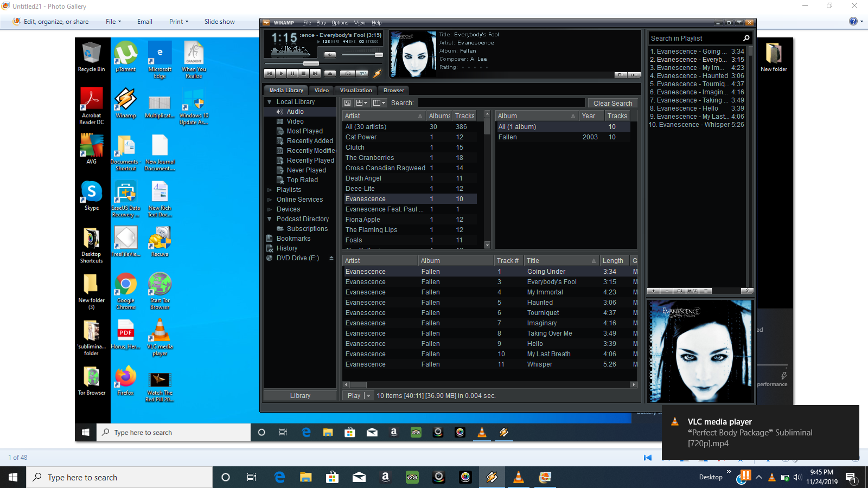Image resolution: width=868 pixels, height=488 pixels.
Task: Click Winamp's Play button
Action: coord(281,73)
